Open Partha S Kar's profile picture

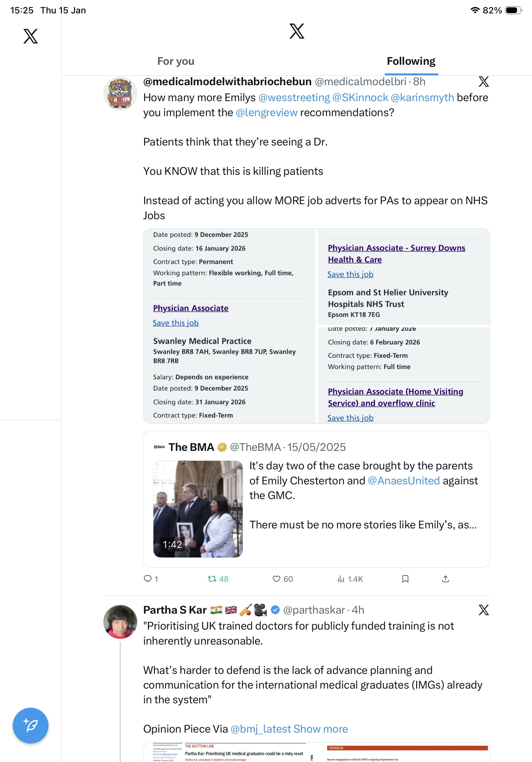click(120, 622)
